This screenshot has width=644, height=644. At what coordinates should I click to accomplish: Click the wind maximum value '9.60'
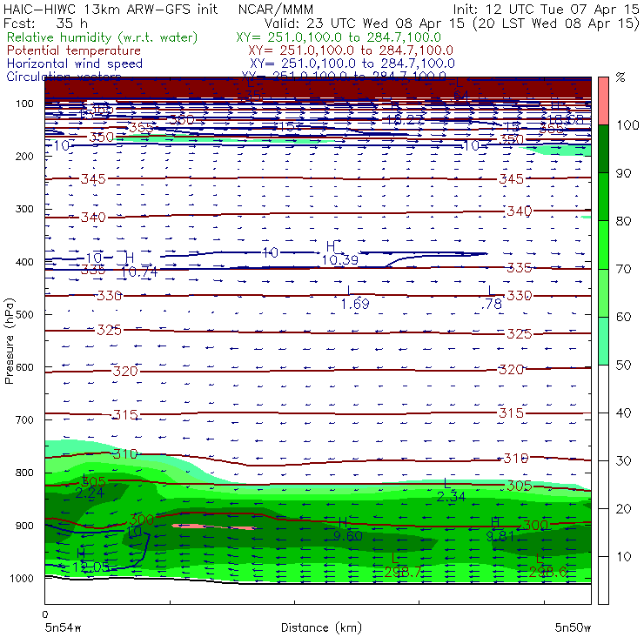click(348, 535)
